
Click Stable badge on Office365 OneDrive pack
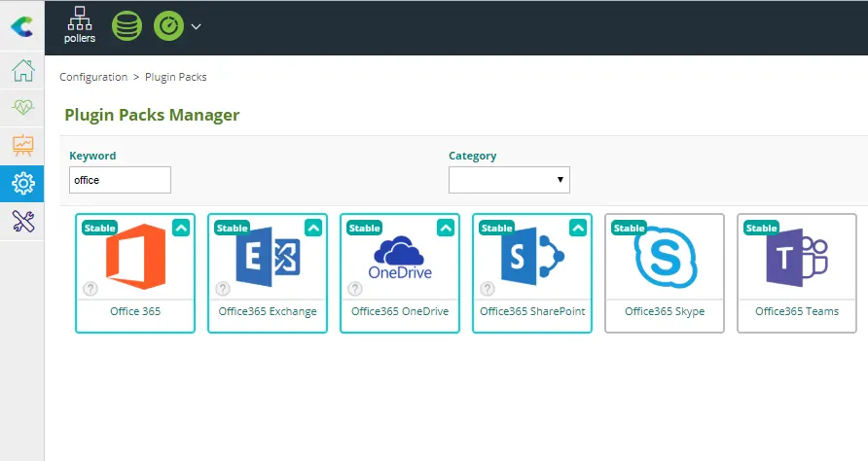point(364,228)
